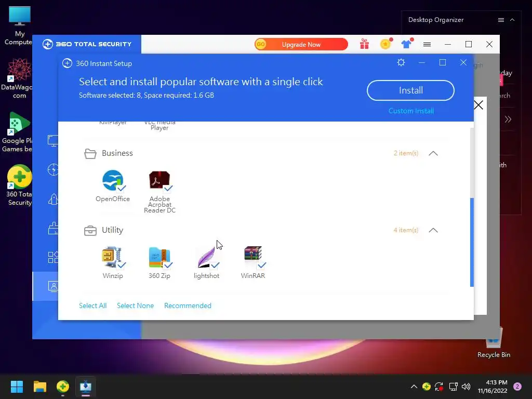Uncheck Adobe Acrobat Reader DC checkbox

(x=168, y=188)
